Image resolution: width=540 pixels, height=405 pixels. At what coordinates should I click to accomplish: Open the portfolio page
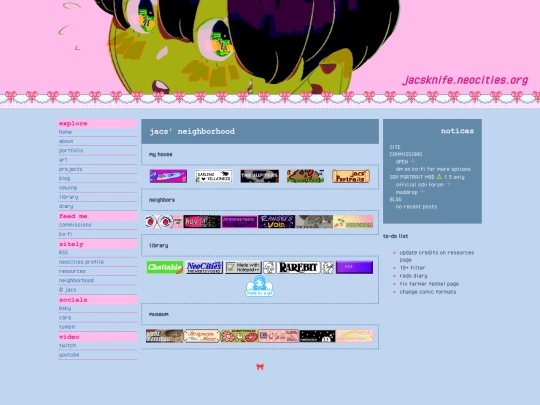coord(71,150)
